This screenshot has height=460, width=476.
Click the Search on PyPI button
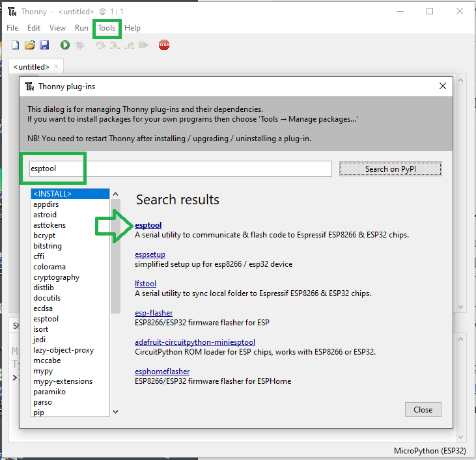click(391, 169)
